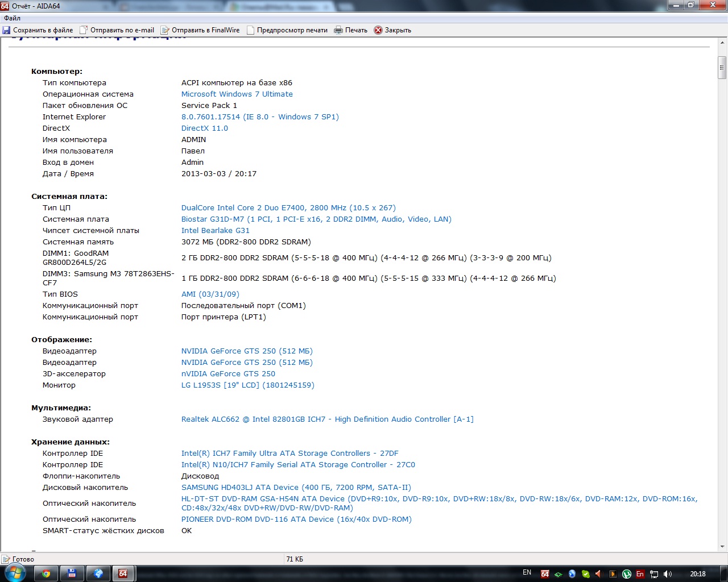Screen dimensions: 728x582
Task: Click the AIDA64 title bar icon
Action: point(5,6)
